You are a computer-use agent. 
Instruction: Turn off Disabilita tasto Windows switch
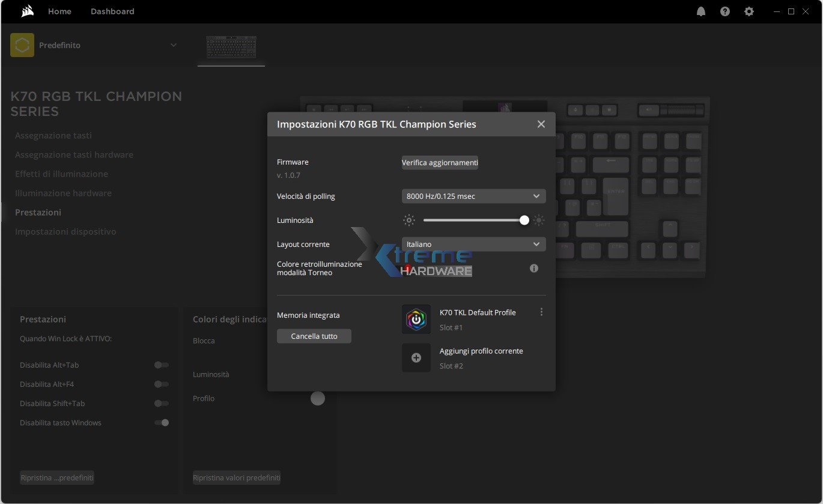click(x=162, y=423)
